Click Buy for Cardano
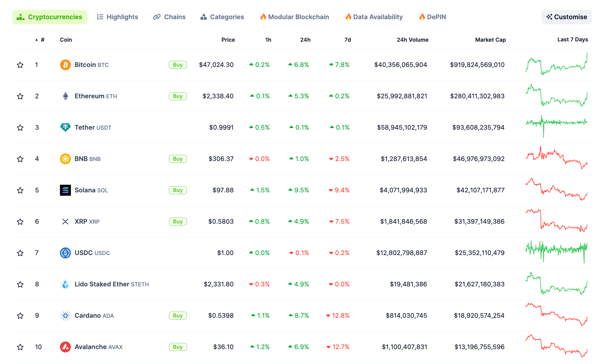 click(178, 316)
